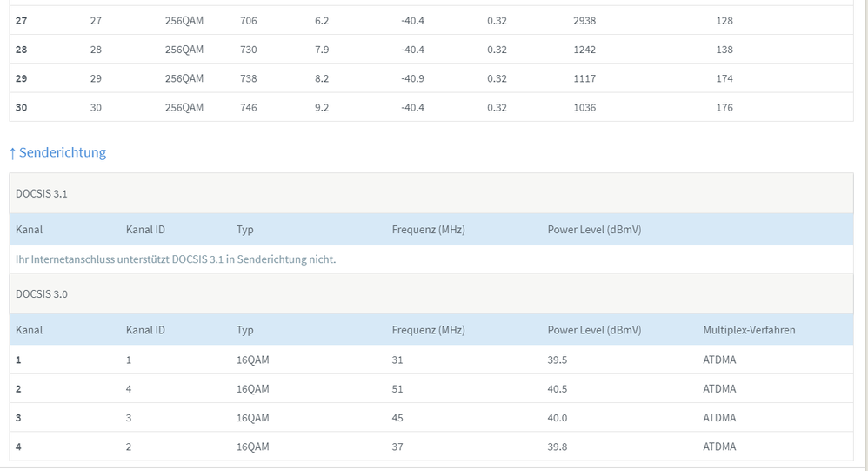Select the DOCSIS 3.0 section header
The image size is (868, 471).
[42, 293]
